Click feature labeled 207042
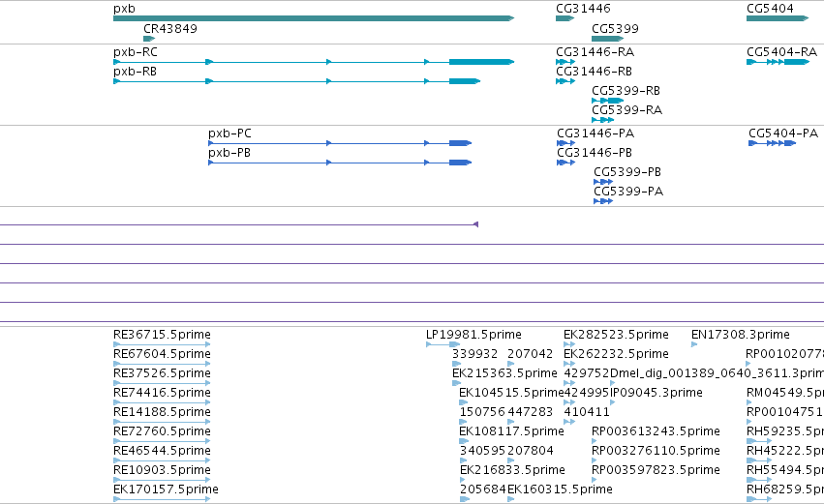This screenshot has width=824, height=504. [531, 354]
